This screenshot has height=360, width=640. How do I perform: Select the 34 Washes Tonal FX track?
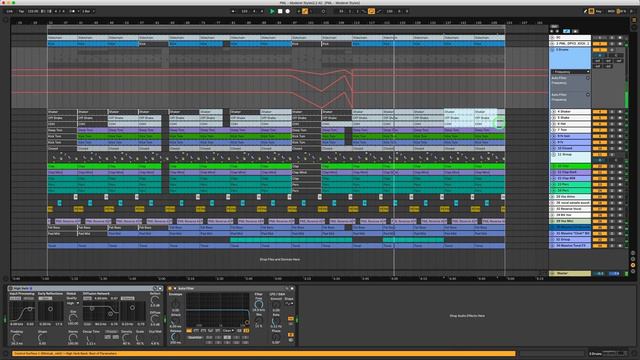tap(570, 245)
